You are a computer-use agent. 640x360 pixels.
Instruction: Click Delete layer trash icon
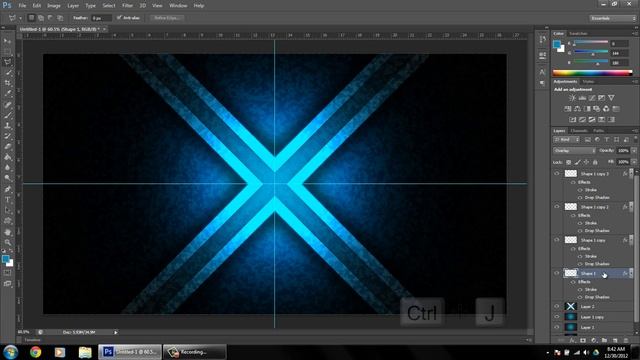coord(626,340)
